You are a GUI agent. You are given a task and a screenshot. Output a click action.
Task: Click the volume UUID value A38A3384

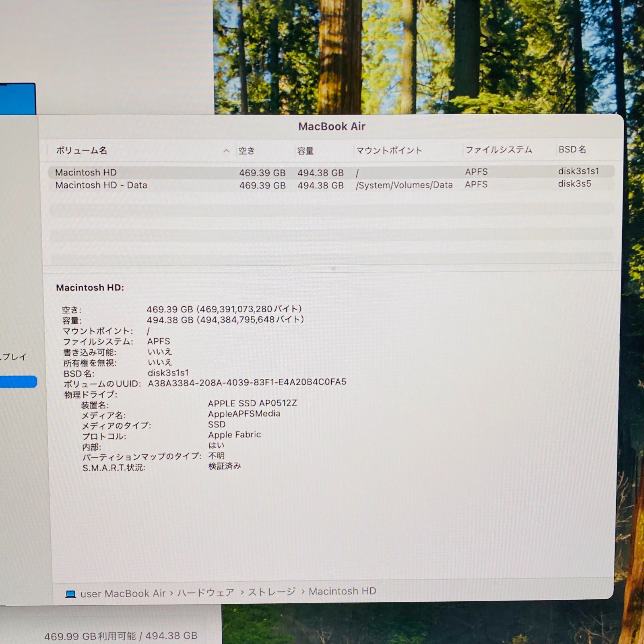tap(247, 382)
